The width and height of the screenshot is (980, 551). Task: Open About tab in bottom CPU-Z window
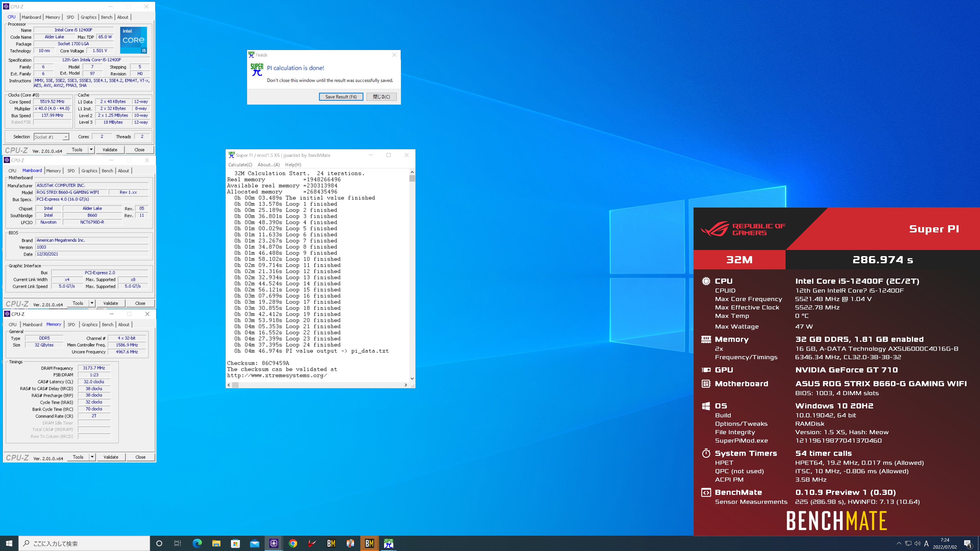point(124,324)
